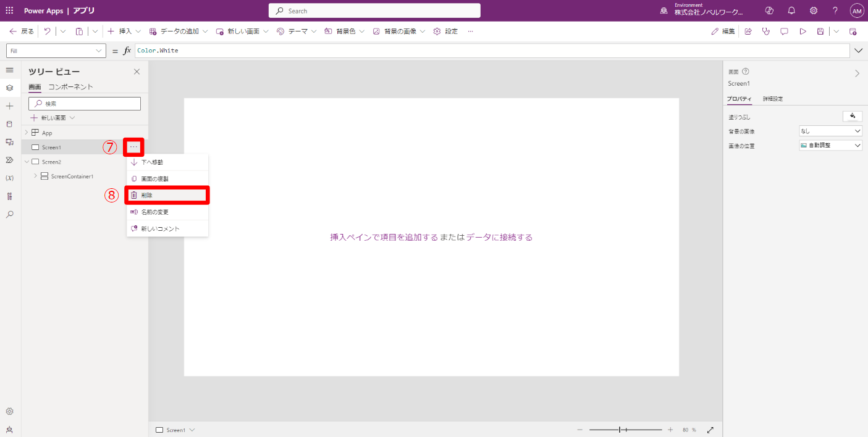Open the undo dropdown arrow

tap(62, 31)
